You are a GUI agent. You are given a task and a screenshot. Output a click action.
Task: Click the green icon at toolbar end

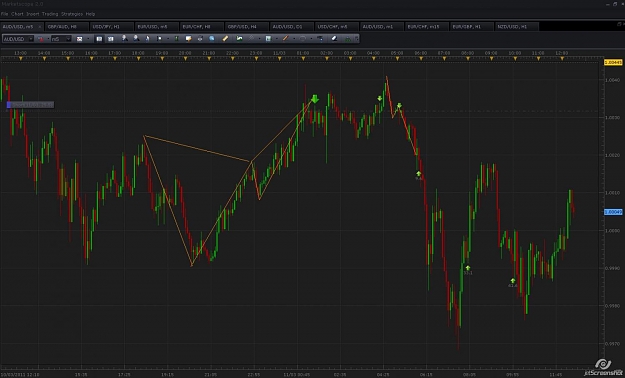(348, 39)
